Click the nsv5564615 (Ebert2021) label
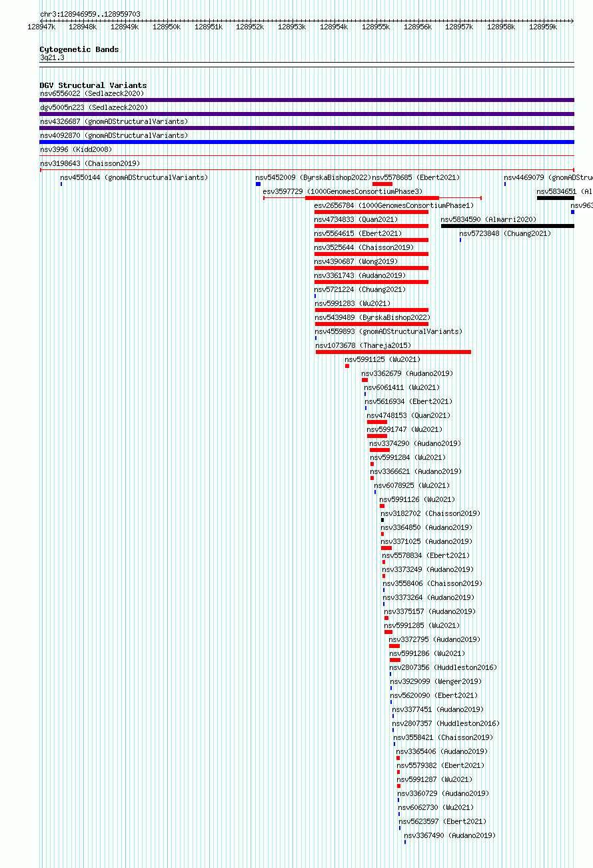Screen dimensions: 593x868 pyautogui.click(x=358, y=233)
